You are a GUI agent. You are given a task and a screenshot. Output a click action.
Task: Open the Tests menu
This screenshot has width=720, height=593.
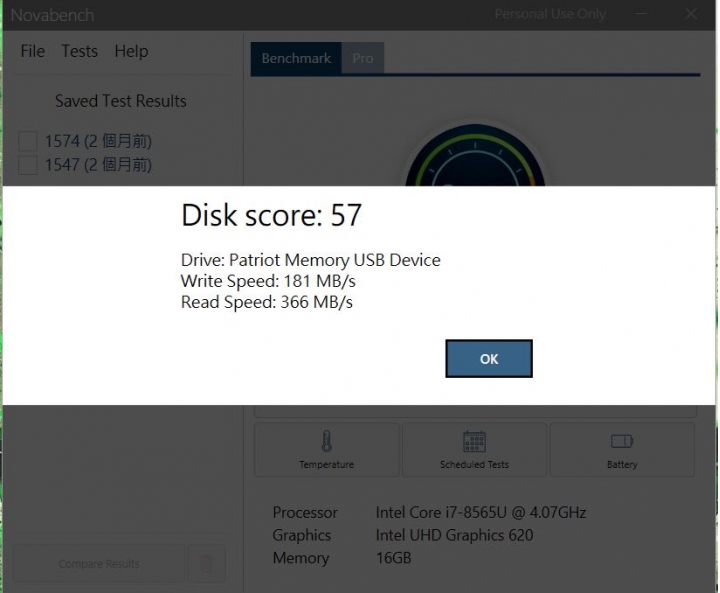[79, 51]
